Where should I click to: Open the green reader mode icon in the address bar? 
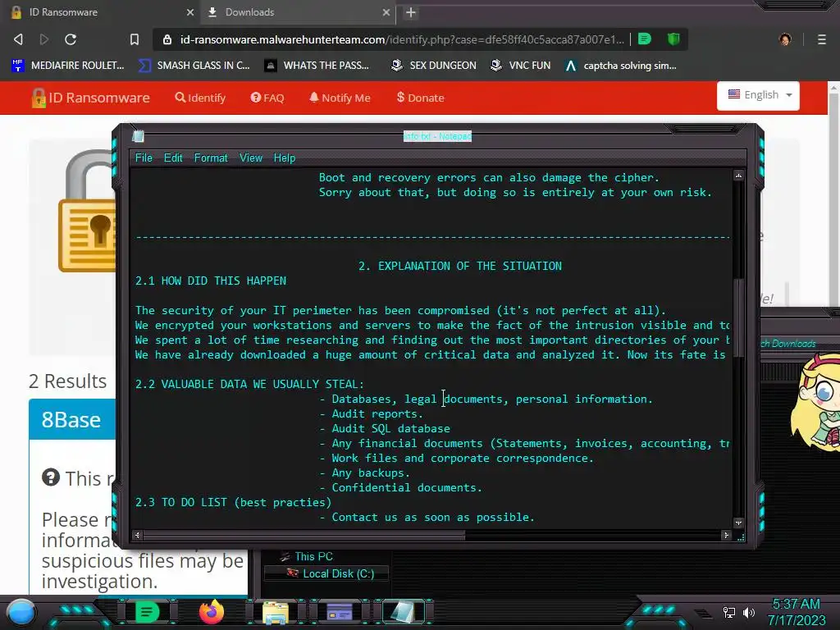click(645, 39)
